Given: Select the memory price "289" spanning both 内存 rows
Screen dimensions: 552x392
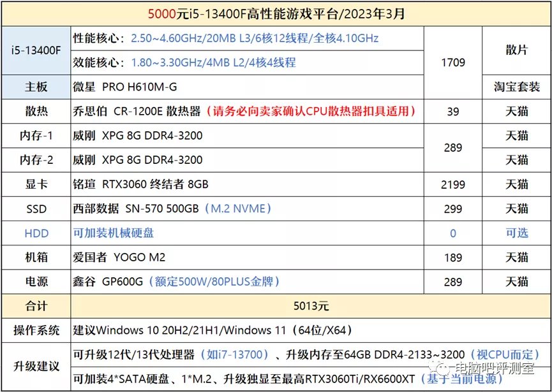Looking at the screenshot, I should point(452,148).
